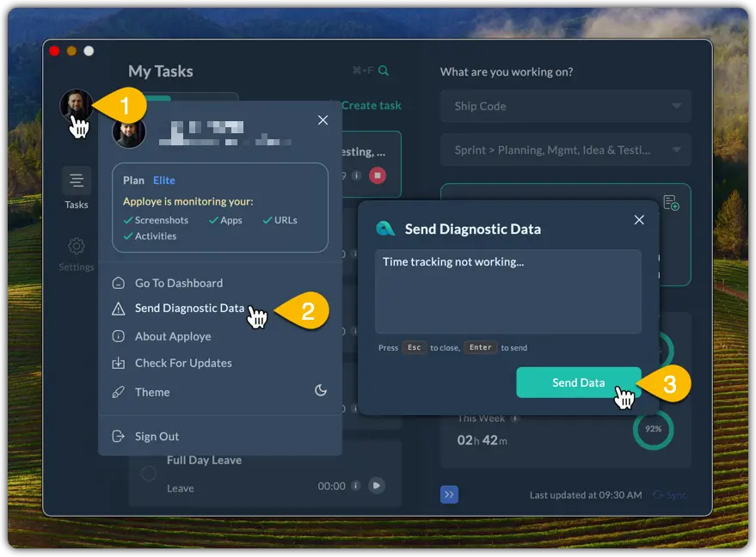Toggle dark mode with the moon icon

coord(321,390)
